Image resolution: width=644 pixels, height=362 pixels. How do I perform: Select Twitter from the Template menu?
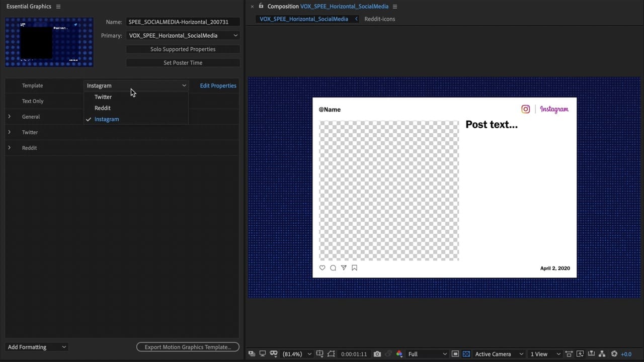pos(103,97)
